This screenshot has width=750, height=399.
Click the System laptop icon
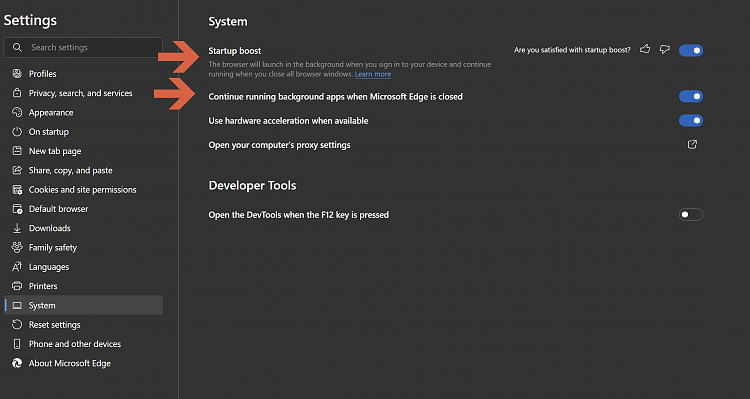point(17,305)
